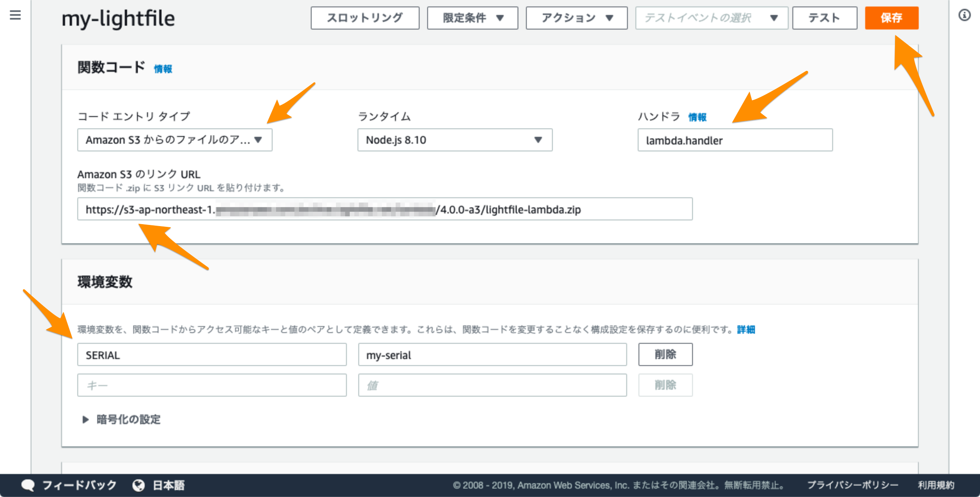Click the feedback speech bubble icon
Viewport: 980px width, 497px height.
point(28,485)
